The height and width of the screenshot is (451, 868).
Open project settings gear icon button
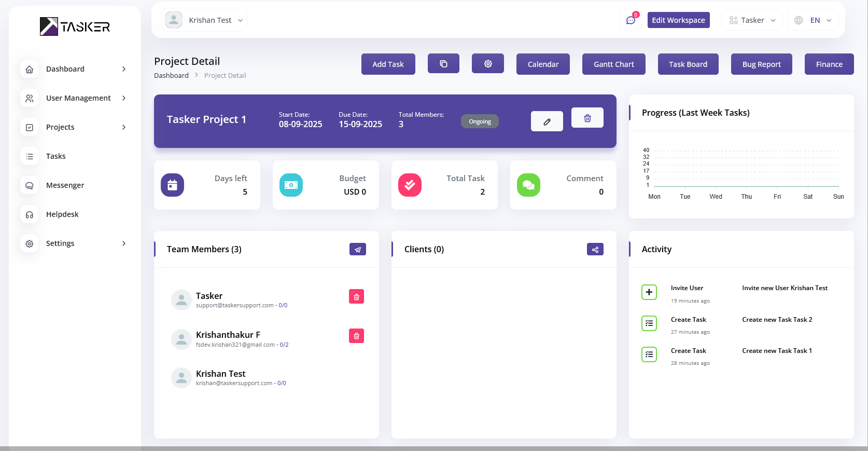coord(487,64)
